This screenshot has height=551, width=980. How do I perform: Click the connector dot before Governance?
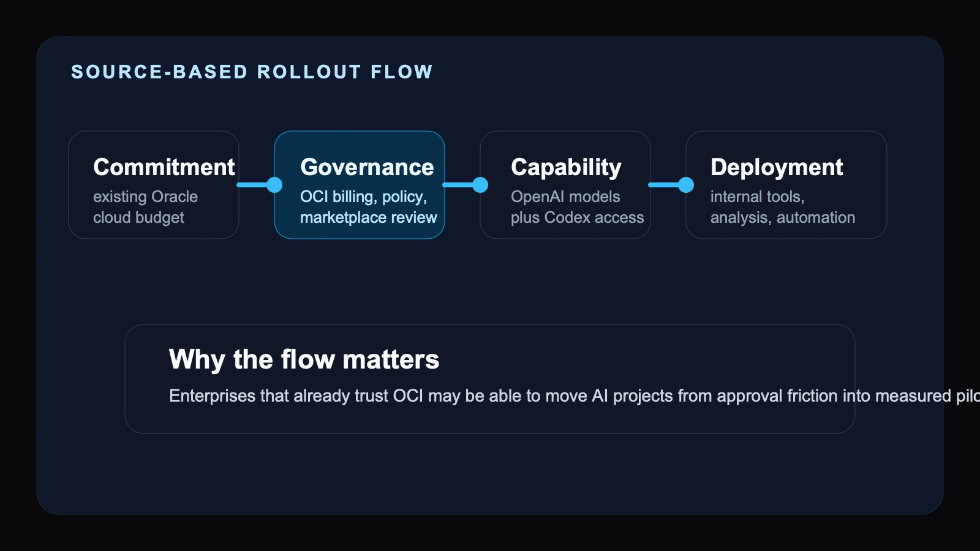(x=274, y=184)
